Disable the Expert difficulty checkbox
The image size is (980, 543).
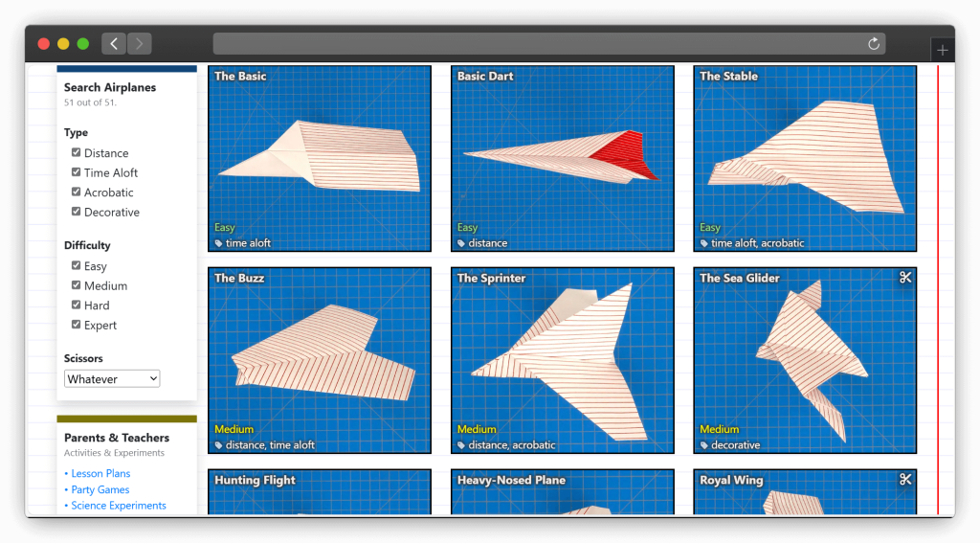click(77, 325)
